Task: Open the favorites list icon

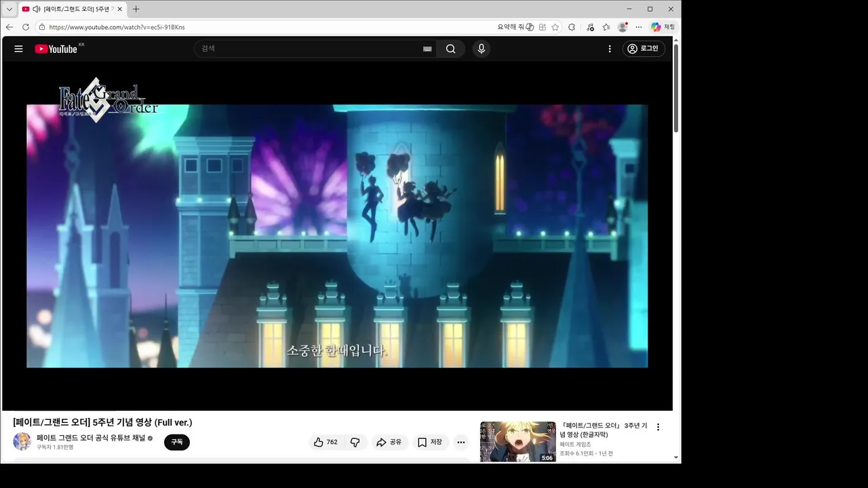Action: 606,27
